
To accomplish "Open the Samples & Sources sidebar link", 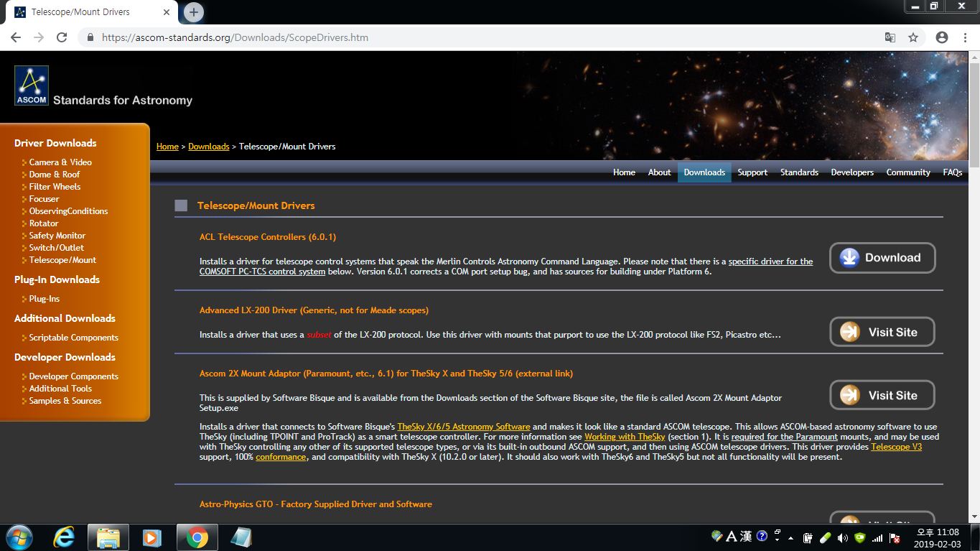I will tap(65, 401).
